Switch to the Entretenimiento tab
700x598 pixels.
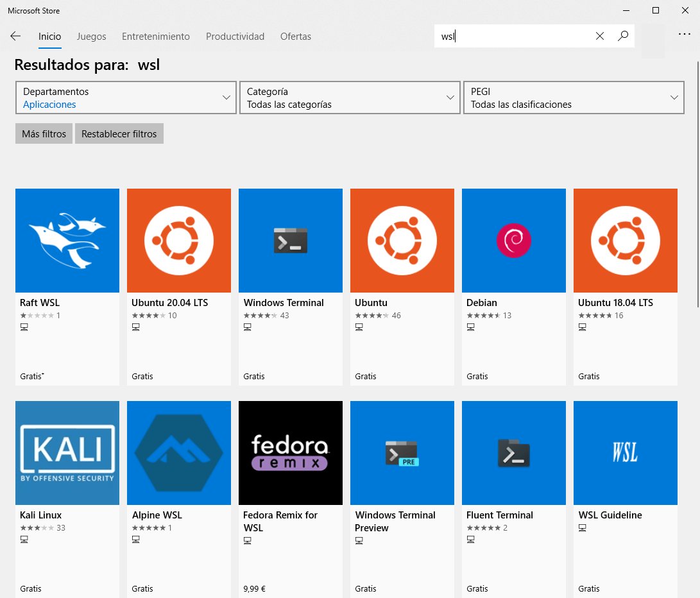click(x=156, y=37)
